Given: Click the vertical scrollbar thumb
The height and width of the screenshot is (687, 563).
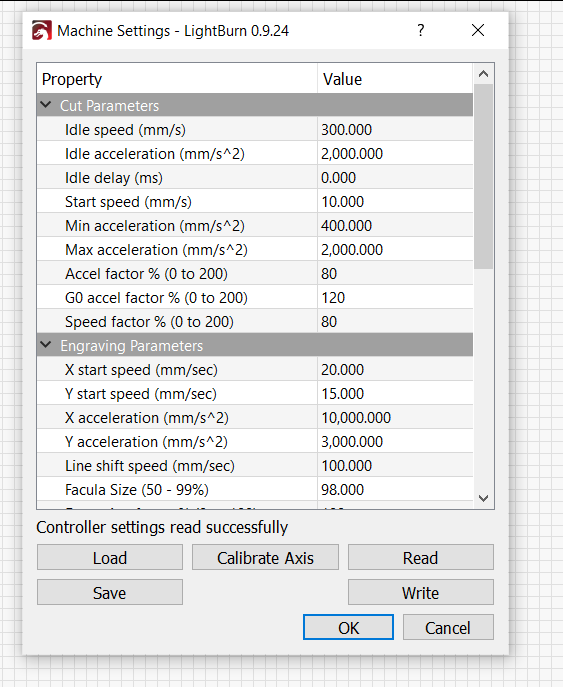Looking at the screenshot, I should click(x=484, y=176).
